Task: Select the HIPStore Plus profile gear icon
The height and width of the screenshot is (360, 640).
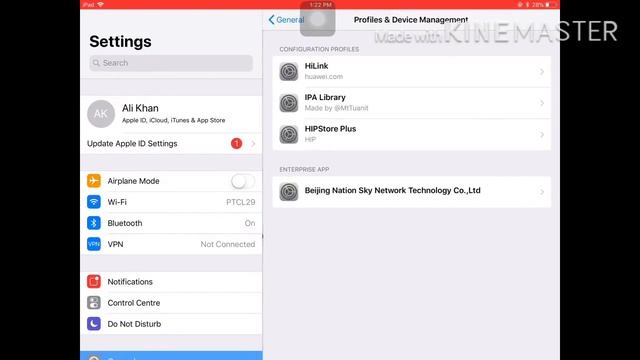Action: [x=289, y=134]
